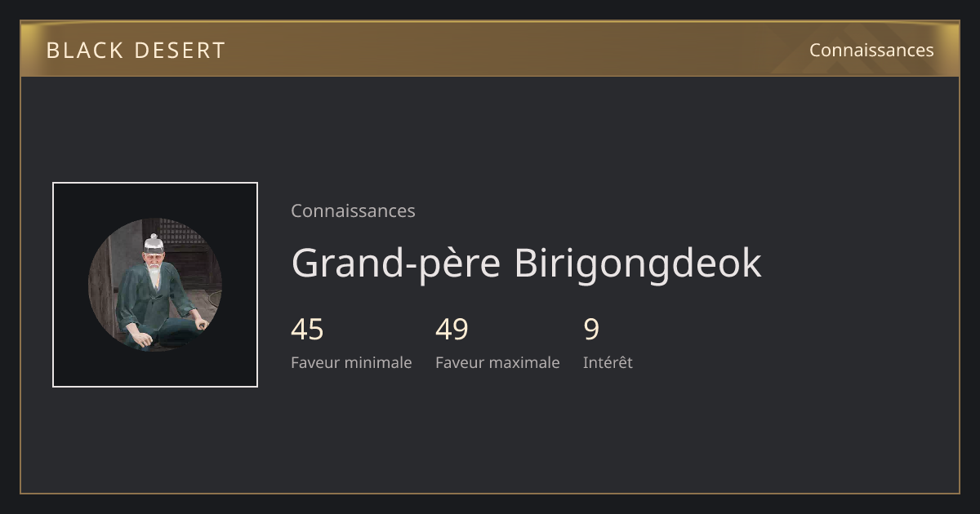
Task: Open the Connaissances link in gold header
Action: click(x=871, y=50)
